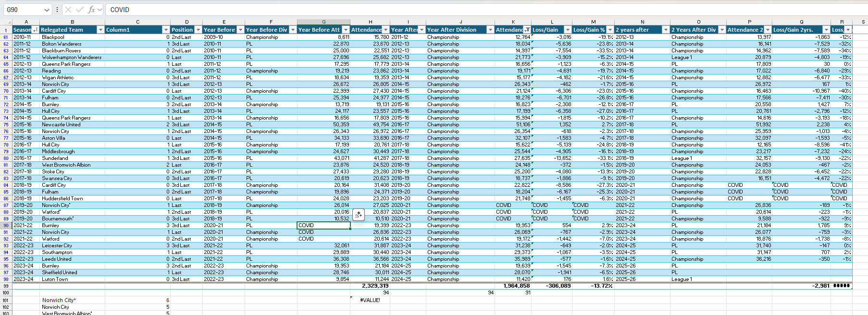Expand the Name Box dropdown arrow

(x=47, y=10)
